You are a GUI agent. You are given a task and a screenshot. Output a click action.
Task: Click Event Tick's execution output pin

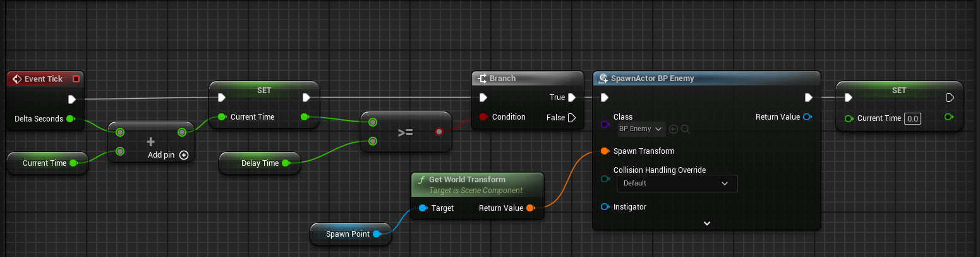(72, 99)
